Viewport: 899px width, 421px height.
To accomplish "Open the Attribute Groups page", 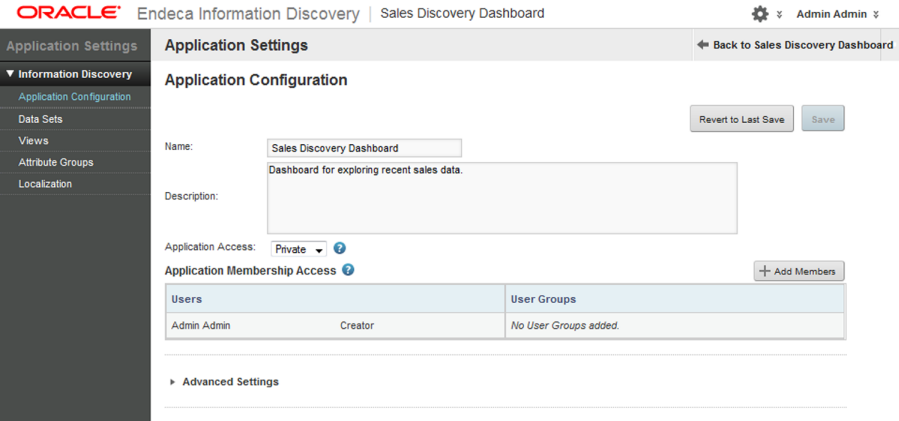I will pos(55,162).
